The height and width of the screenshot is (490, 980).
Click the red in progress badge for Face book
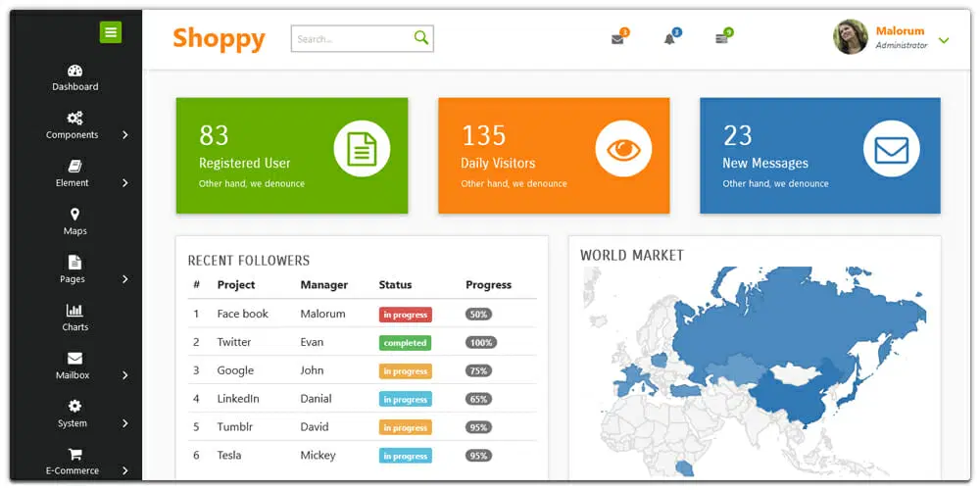click(405, 315)
